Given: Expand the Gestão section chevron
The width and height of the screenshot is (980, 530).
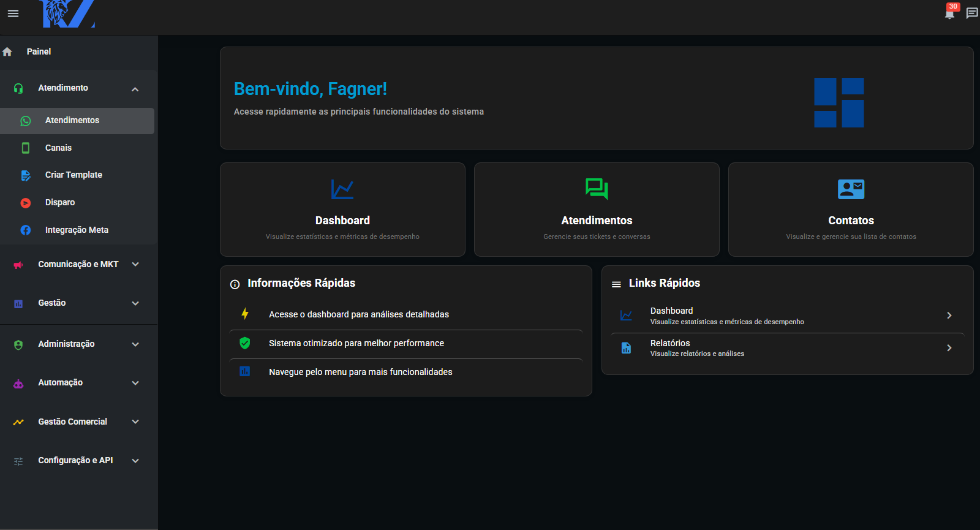Looking at the screenshot, I should [135, 303].
